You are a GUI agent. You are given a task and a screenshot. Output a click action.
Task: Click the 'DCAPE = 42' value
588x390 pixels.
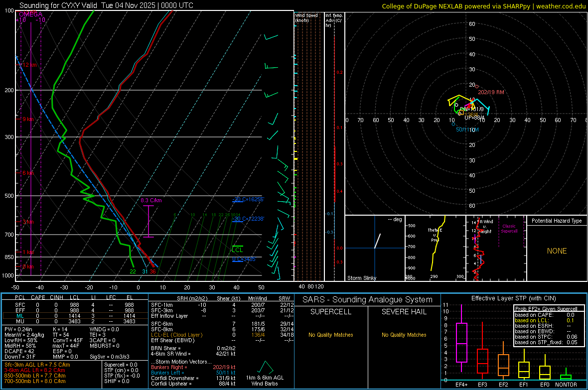point(19,351)
